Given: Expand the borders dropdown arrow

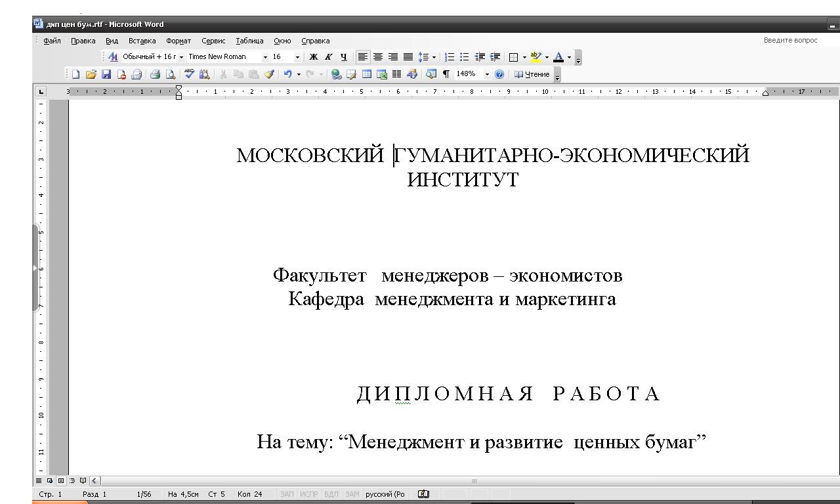Looking at the screenshot, I should (x=524, y=57).
